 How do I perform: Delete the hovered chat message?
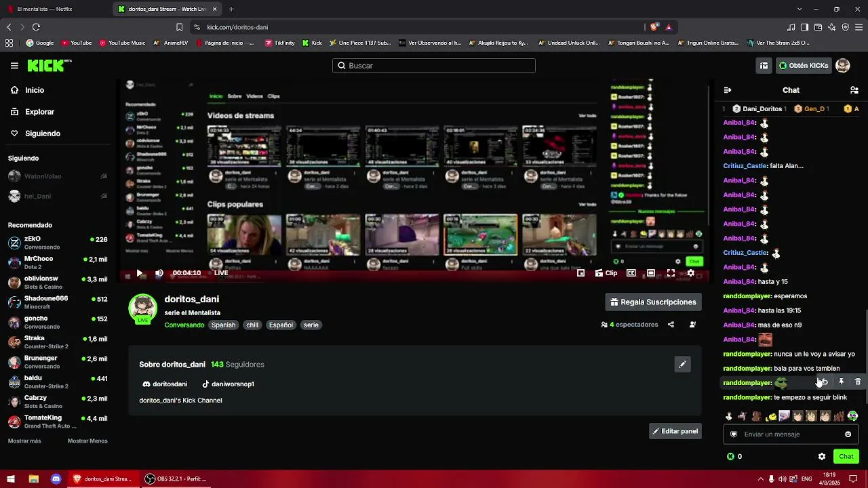[858, 382]
